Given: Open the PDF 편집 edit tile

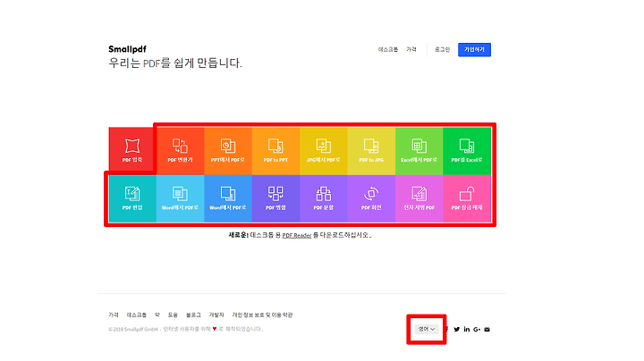Looking at the screenshot, I should pyautogui.click(x=132, y=198).
